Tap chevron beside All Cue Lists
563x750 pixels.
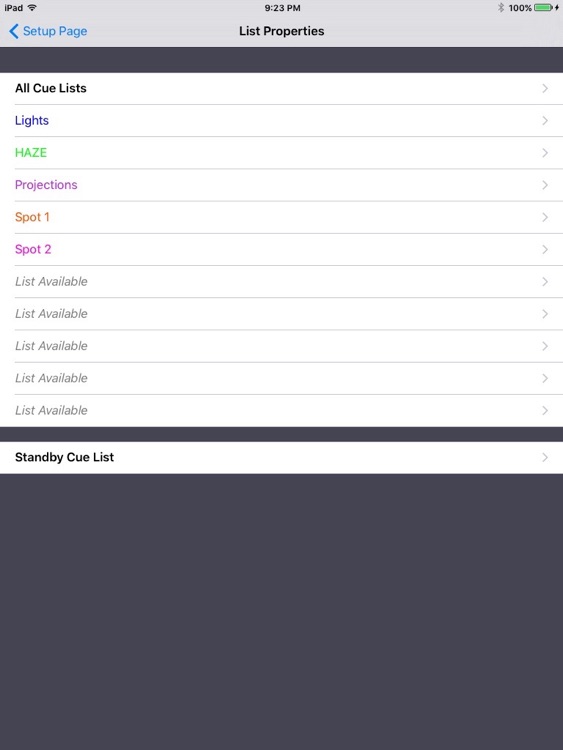(x=545, y=88)
